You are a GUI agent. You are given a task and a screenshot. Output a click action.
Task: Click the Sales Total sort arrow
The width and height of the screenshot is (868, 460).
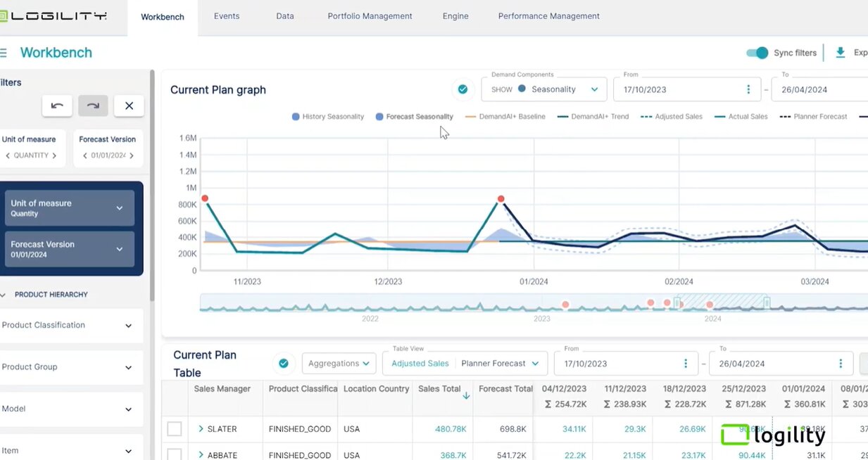[466, 396]
